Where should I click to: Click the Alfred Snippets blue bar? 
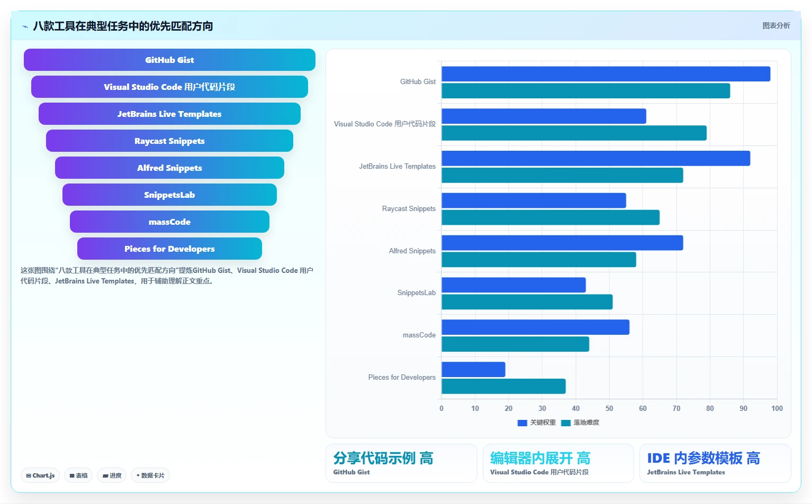[562, 243]
